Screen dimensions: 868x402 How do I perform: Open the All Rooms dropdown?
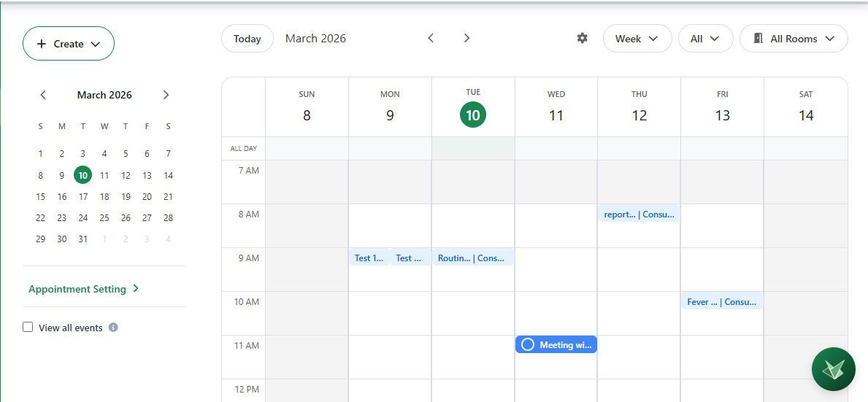[x=794, y=39]
